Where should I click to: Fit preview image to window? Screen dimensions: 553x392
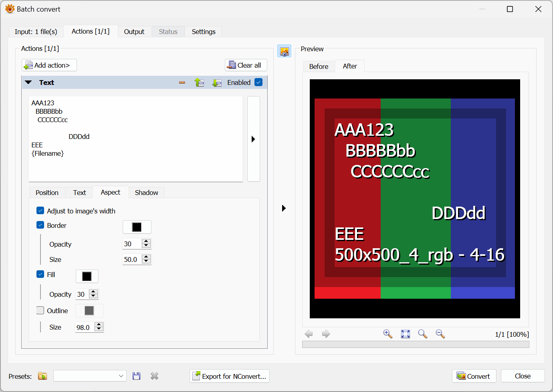tap(405, 334)
